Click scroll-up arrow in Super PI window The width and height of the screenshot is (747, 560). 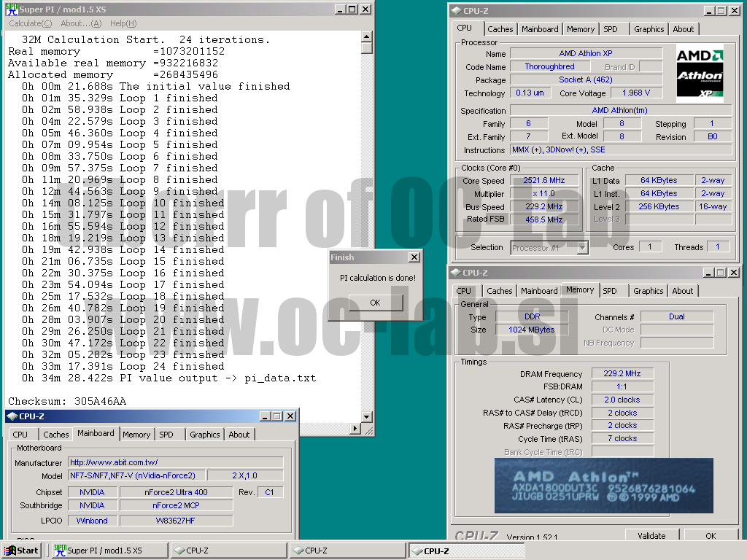pos(366,36)
